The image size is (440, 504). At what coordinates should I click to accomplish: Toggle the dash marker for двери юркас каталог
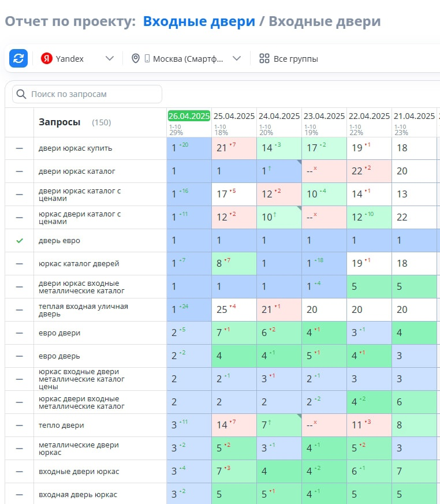click(x=20, y=171)
